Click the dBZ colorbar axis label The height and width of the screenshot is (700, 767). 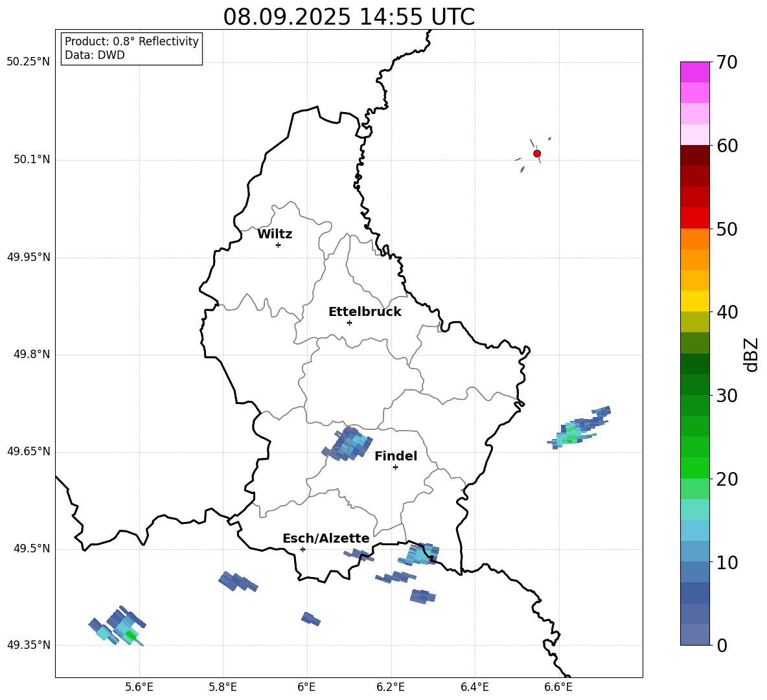(751, 354)
